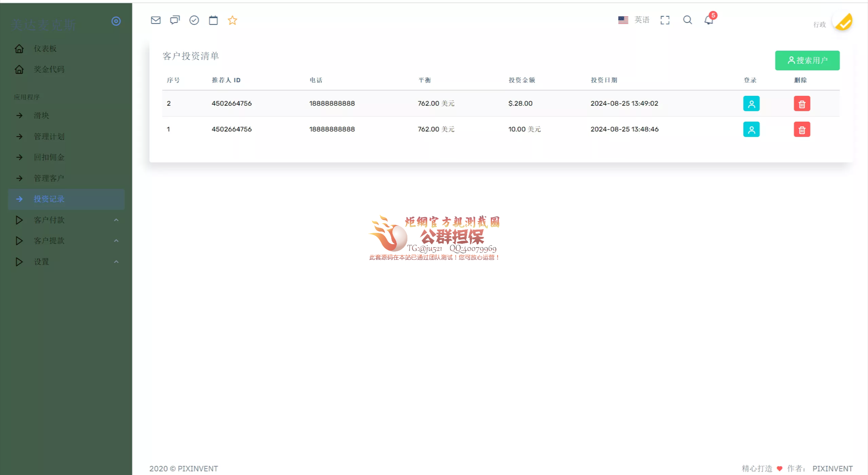Viewport: 868px width, 475px height.
Task: Open the 英语 language dropdown
Action: [641, 19]
